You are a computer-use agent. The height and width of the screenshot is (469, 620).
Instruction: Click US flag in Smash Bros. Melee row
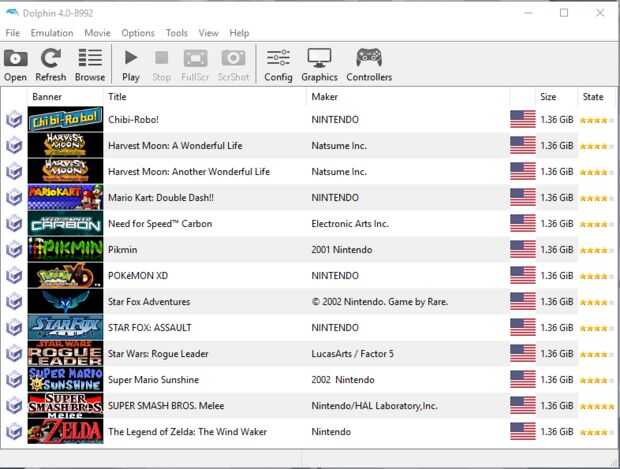point(523,405)
